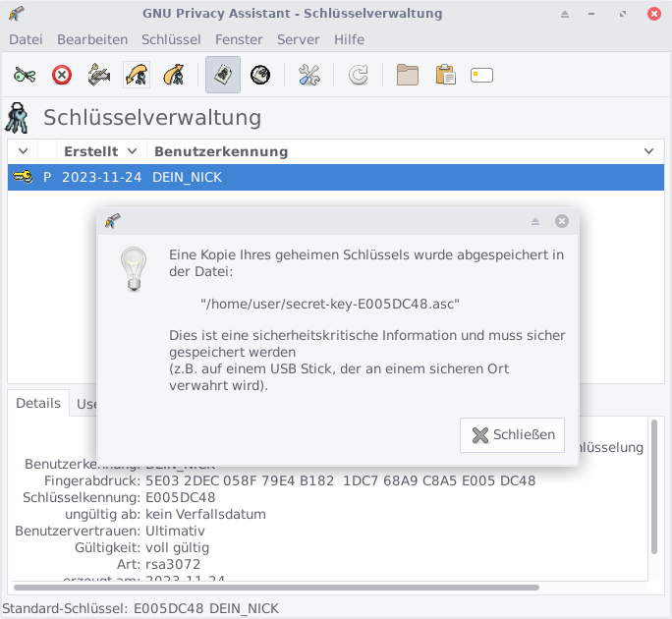Expand chevron at right of Benutzerkennung header

tap(648, 151)
